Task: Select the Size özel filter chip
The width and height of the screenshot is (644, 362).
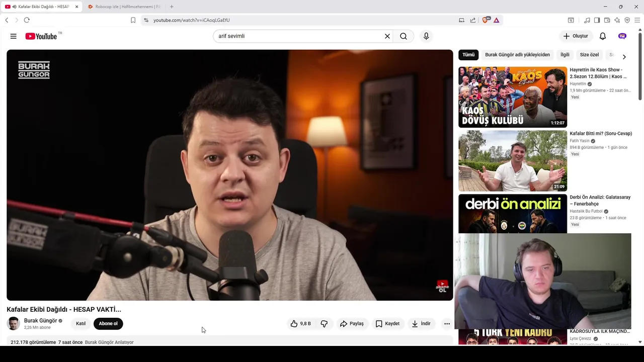Action: 589,55
